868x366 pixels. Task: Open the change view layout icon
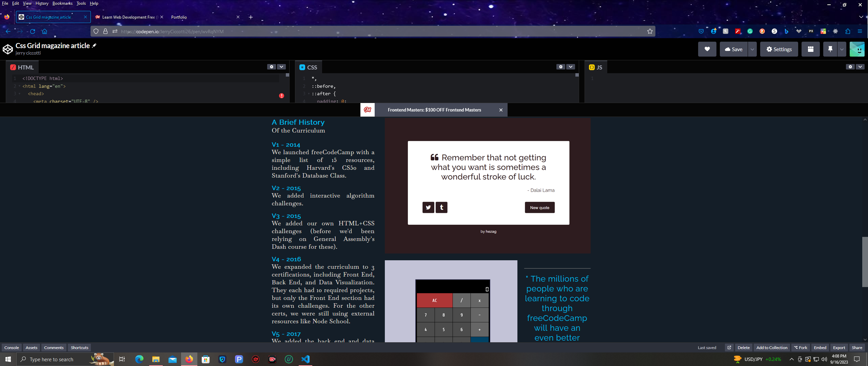(810, 49)
